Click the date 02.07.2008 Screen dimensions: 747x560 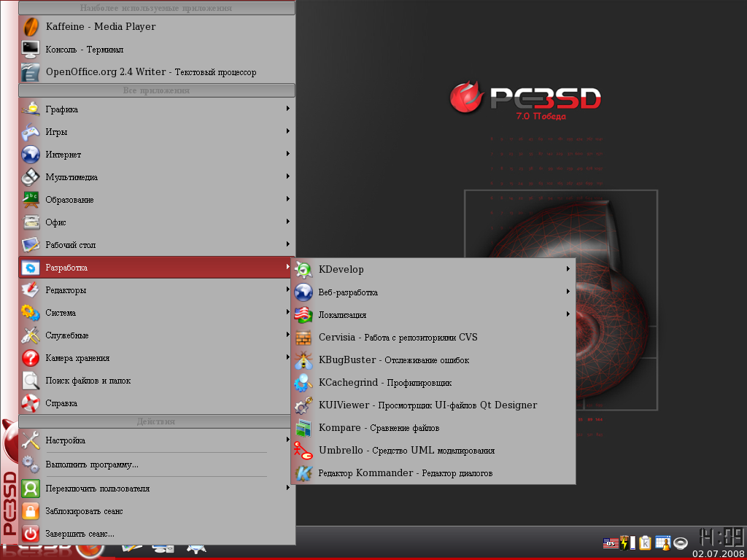coord(719,554)
